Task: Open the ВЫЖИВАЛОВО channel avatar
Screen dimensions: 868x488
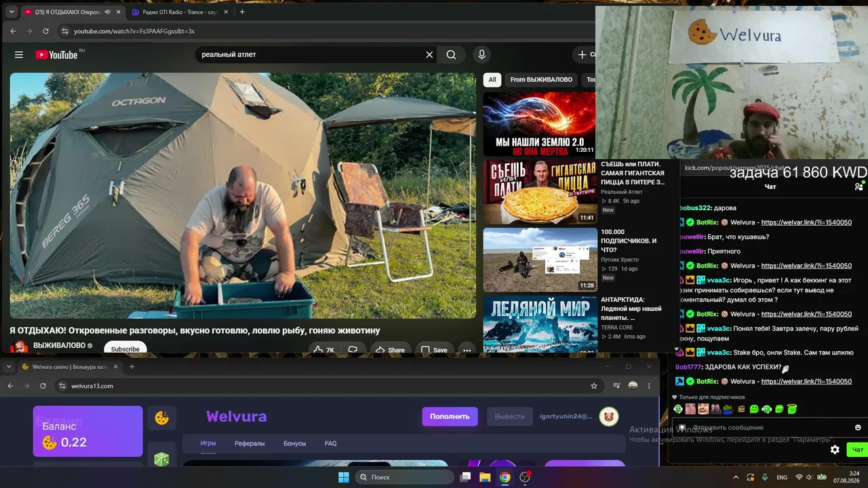Action: (19, 346)
